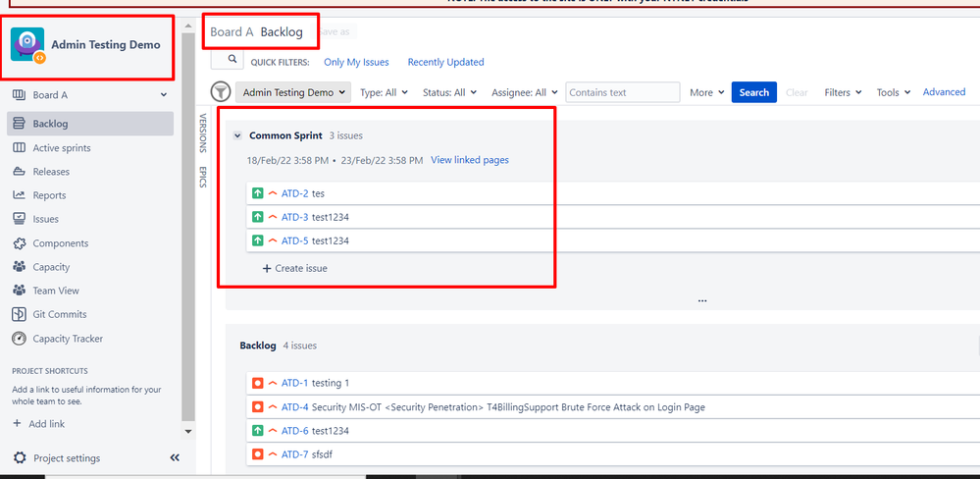This screenshot has height=479, width=980.
Task: Open issue ATD-1
Action: 294,383
